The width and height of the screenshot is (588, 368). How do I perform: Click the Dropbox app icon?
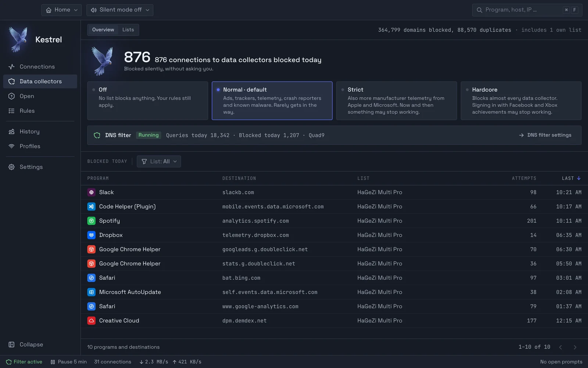point(92,235)
